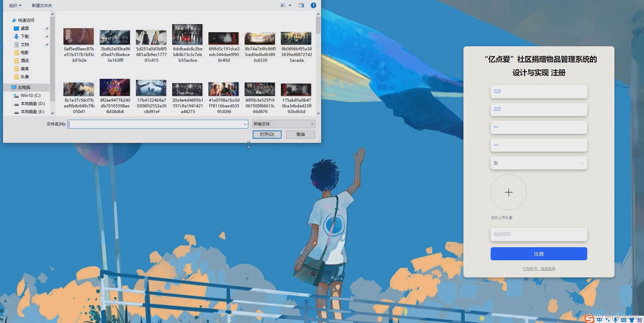Click the 取消 button

coord(301,134)
